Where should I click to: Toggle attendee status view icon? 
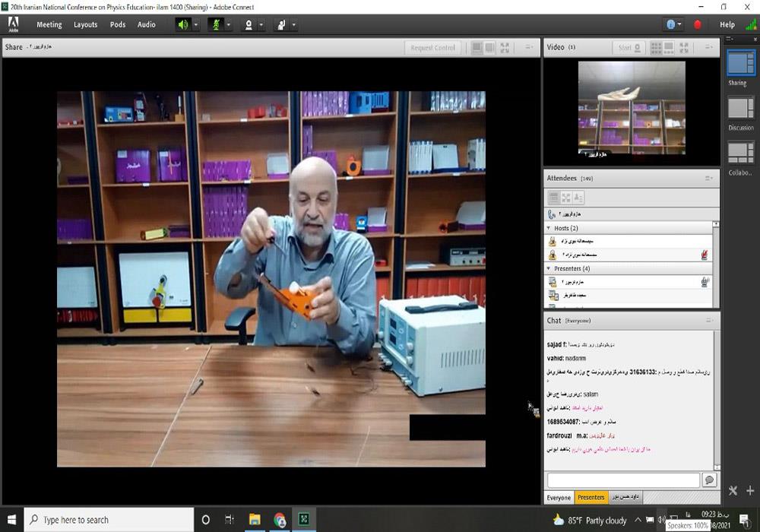(x=578, y=198)
